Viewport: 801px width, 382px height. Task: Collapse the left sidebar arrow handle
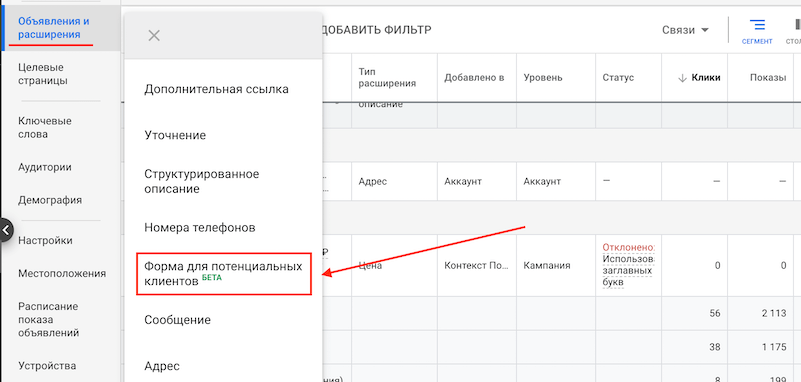click(x=6, y=230)
